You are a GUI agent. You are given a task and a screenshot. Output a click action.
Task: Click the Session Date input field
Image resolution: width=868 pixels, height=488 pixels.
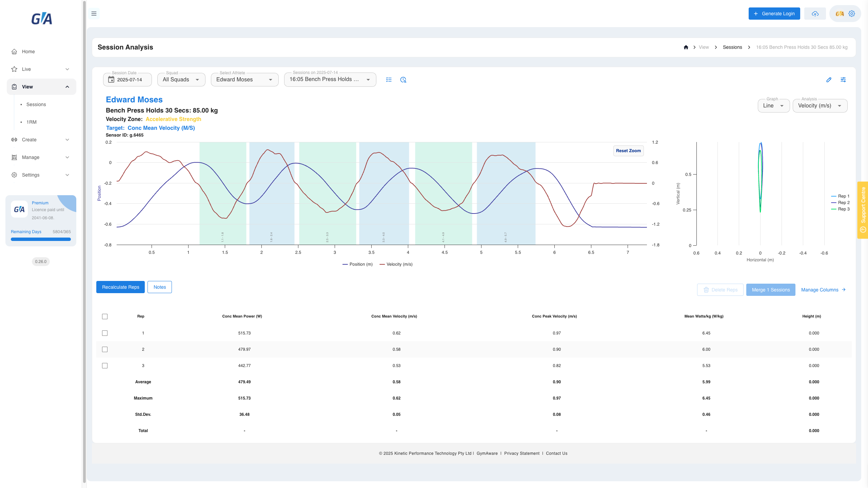[127, 80]
